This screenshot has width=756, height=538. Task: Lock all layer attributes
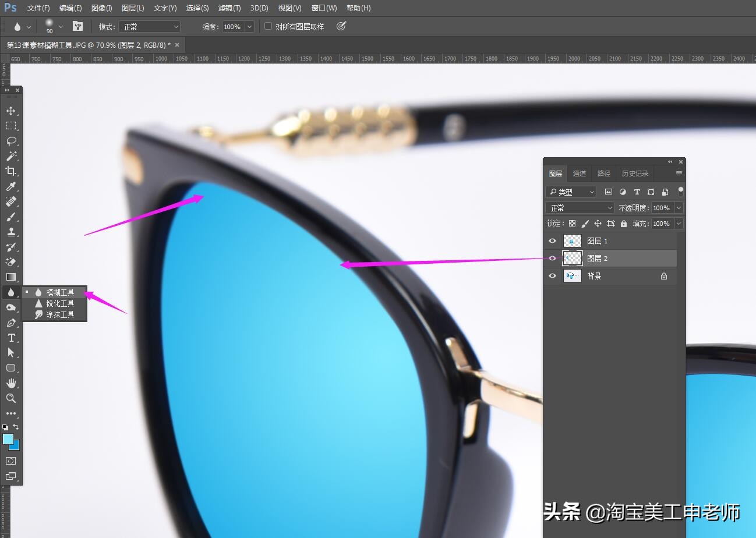point(624,224)
